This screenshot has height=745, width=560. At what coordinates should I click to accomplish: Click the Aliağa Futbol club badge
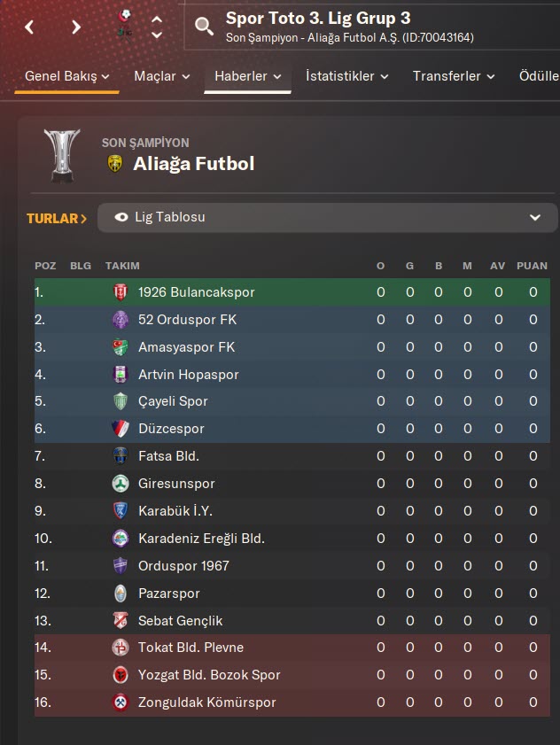tap(114, 164)
